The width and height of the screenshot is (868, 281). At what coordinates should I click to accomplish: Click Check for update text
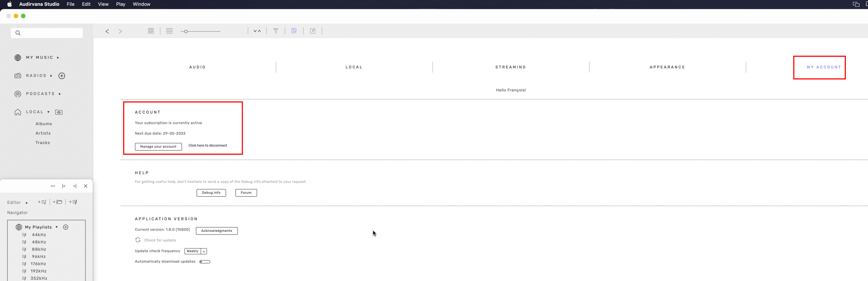point(160,240)
